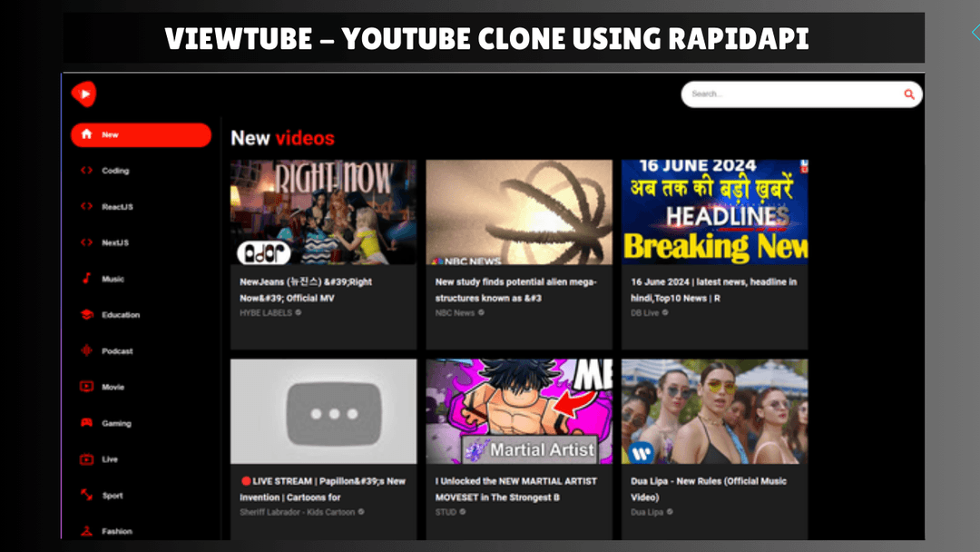The image size is (980, 552).
Task: Open the Movie category label
Action: coord(113,387)
